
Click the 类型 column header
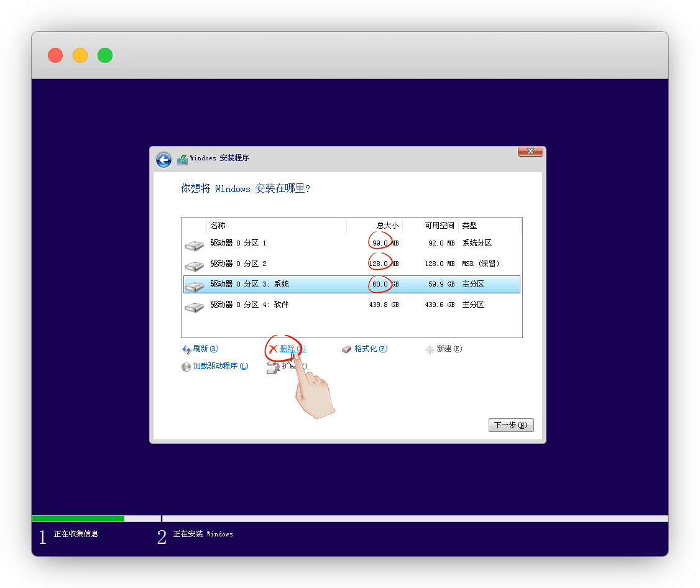tap(489, 225)
